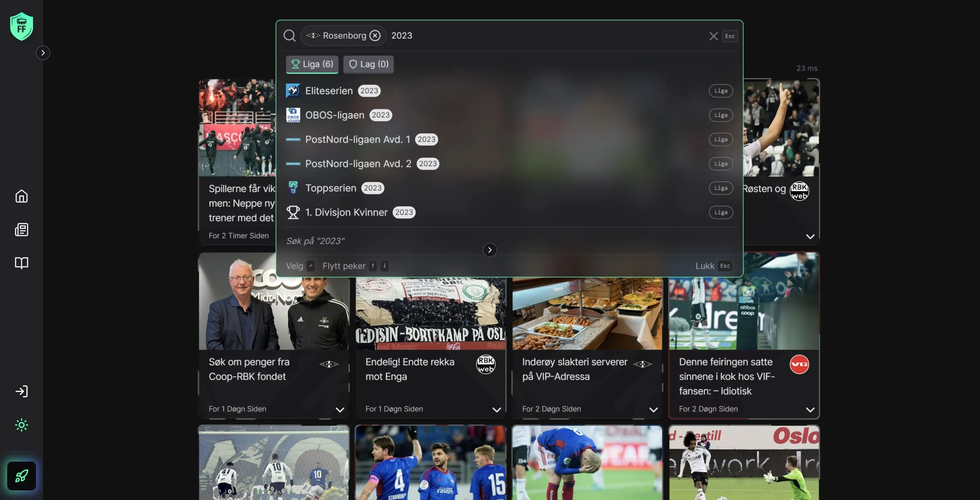Viewport: 980px width, 500px height.
Task: Expand the sidebar with the chevron arrow
Action: (x=43, y=53)
